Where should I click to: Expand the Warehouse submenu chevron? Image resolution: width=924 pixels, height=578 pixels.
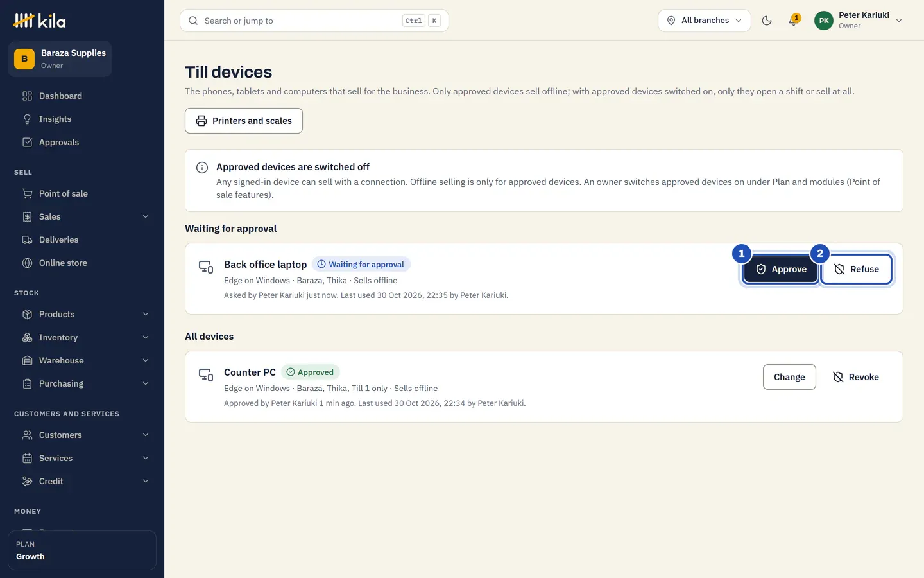pos(146,361)
